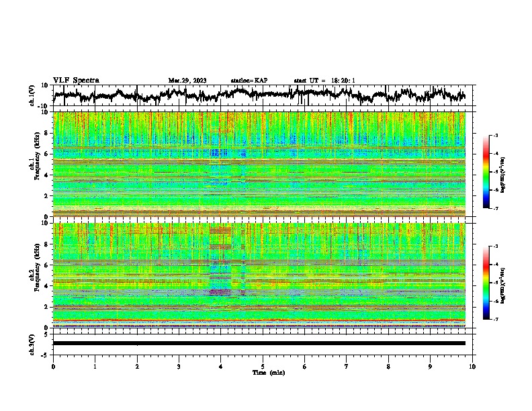
Task: Select the 'Mar.29, 2023' date label
Action: (x=187, y=81)
